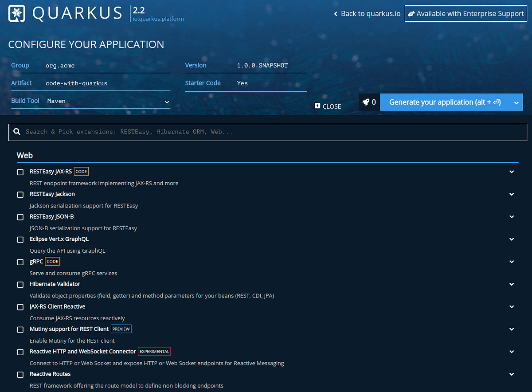Image resolution: width=532 pixels, height=392 pixels.
Task: Tick the Reactive Routes checkbox
Action: (x=20, y=374)
